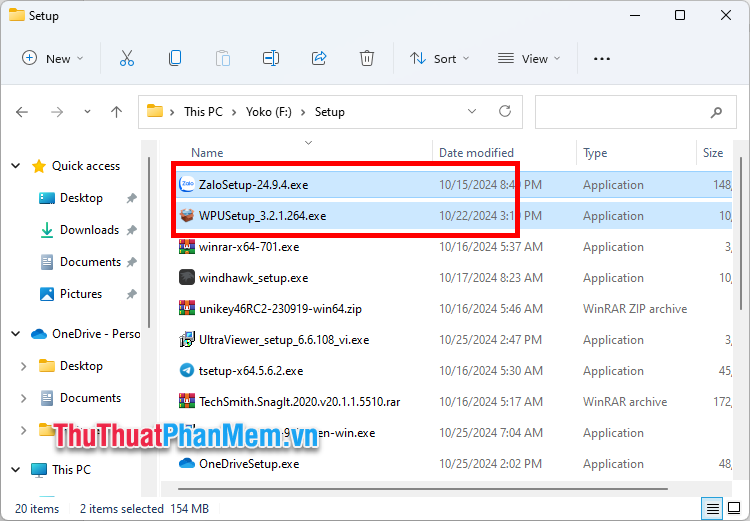Click the pin icon next to Pictures
The image size is (750, 521).
point(132,294)
